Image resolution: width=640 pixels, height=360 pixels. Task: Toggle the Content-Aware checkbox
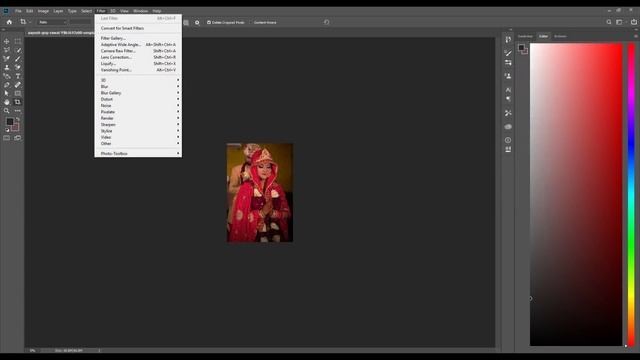tap(251, 22)
